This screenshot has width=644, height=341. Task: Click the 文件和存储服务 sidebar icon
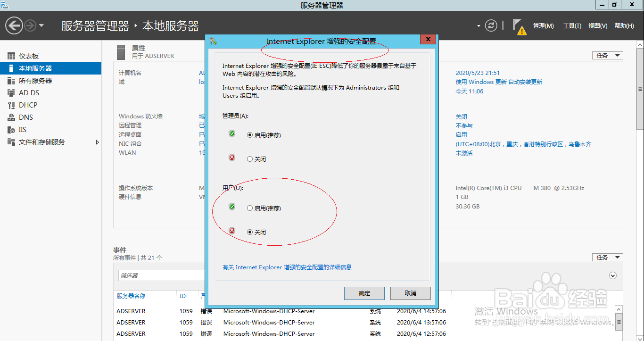pyautogui.click(x=11, y=142)
